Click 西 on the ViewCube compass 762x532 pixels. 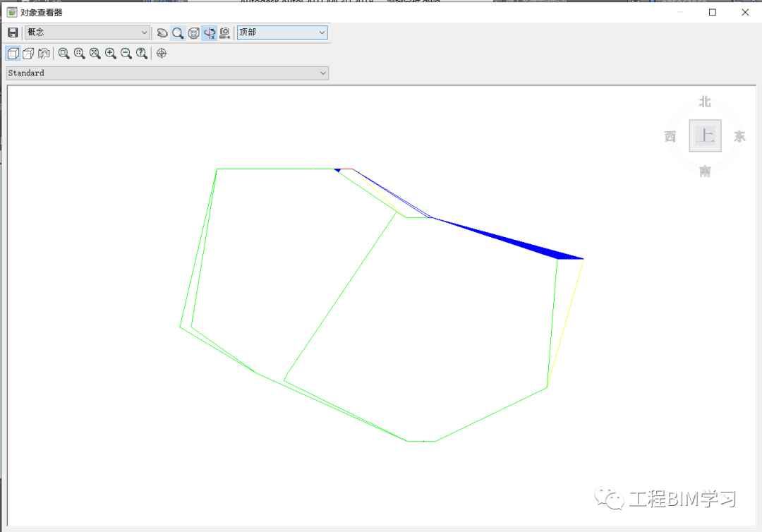click(x=670, y=136)
